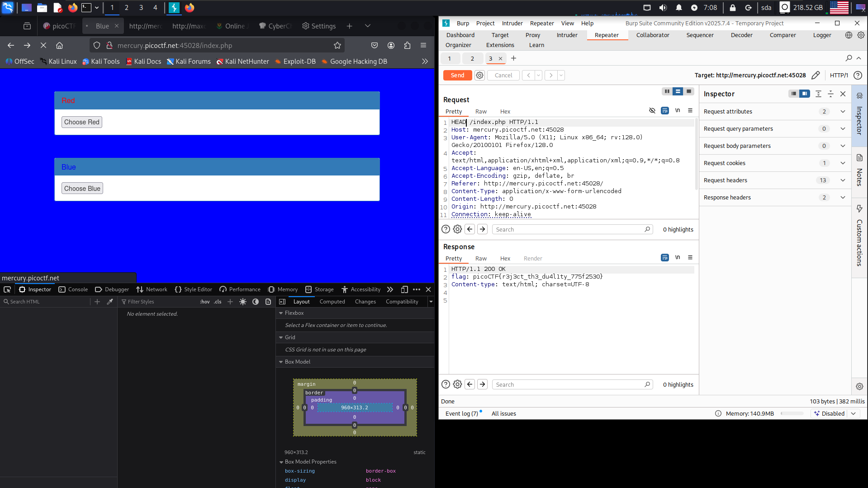
Task: Open the eyedropper color picker tool
Action: [x=110, y=302]
